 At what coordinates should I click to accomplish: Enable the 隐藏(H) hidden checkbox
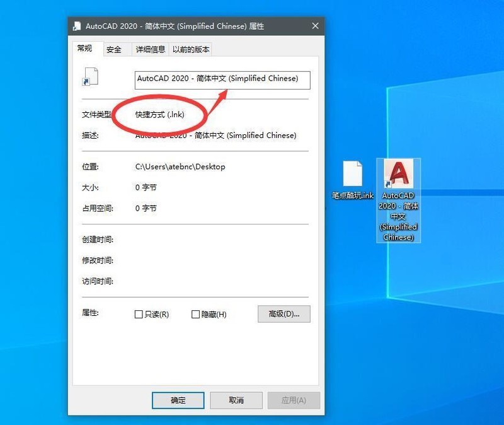(195, 314)
